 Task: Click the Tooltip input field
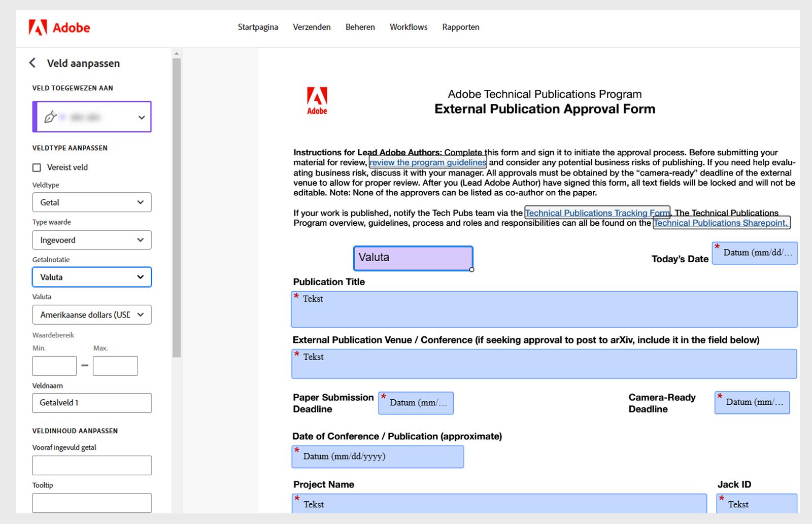(92, 503)
